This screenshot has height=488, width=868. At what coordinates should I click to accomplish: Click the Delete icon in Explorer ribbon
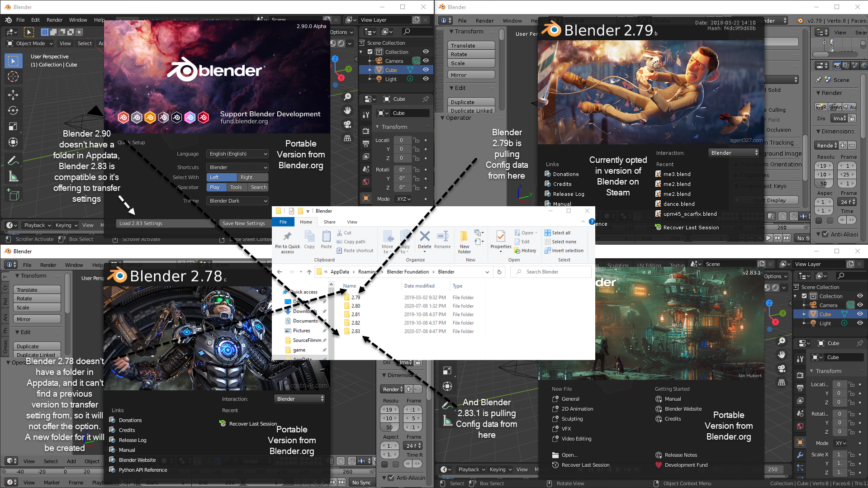424,240
